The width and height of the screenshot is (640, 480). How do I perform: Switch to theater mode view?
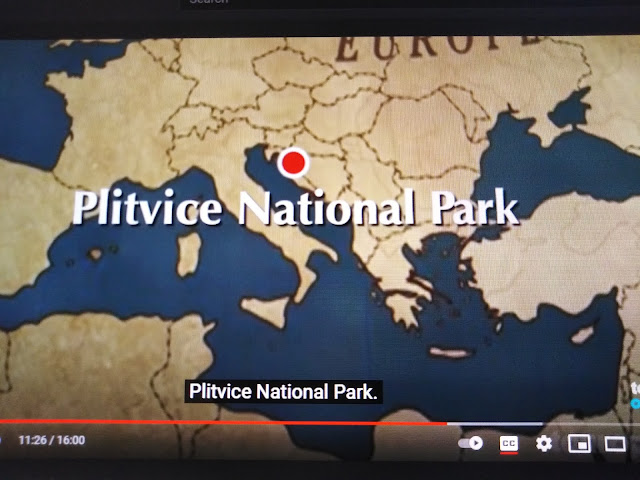(615, 444)
